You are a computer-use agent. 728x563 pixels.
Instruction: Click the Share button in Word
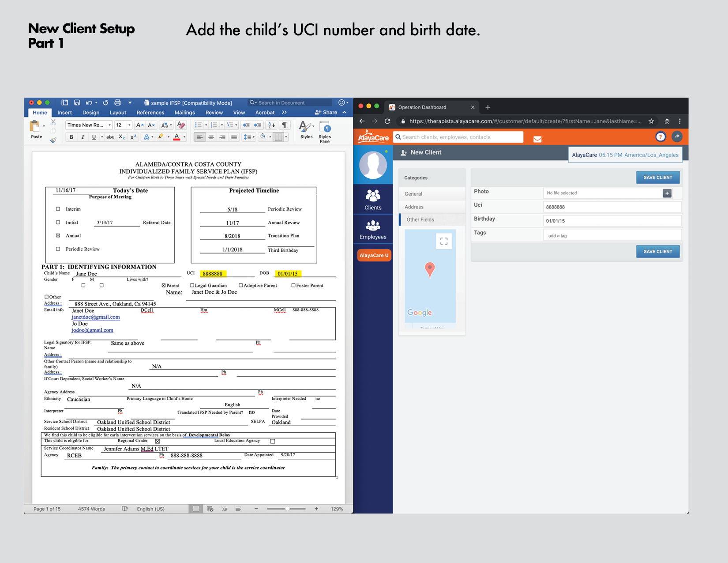pos(326,113)
